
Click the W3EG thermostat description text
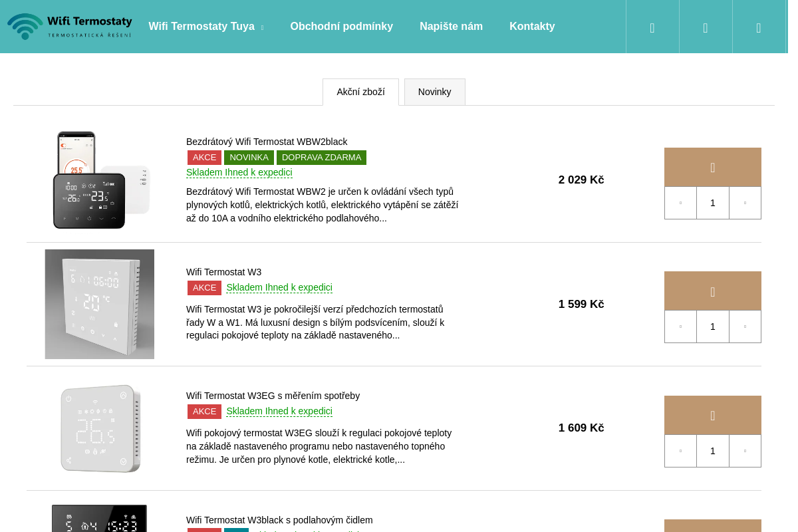click(x=319, y=446)
